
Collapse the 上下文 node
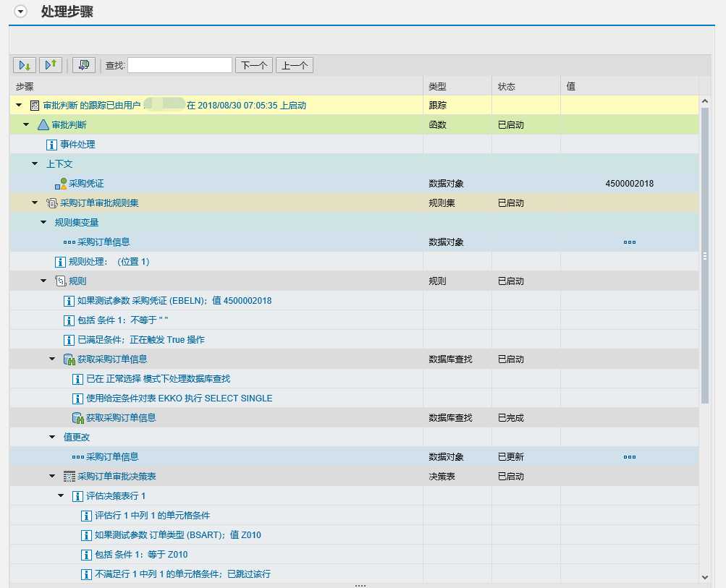pos(35,163)
